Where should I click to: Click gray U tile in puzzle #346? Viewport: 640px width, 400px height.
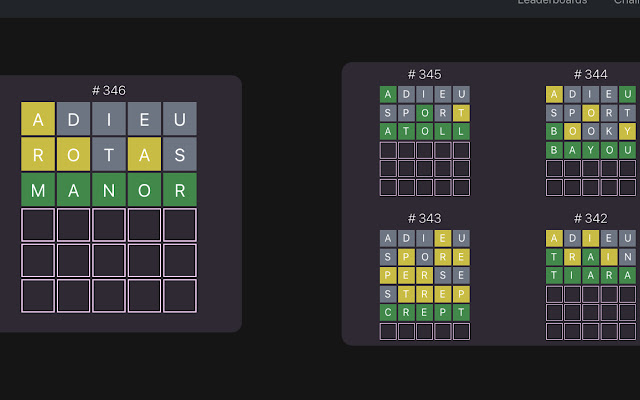180,119
